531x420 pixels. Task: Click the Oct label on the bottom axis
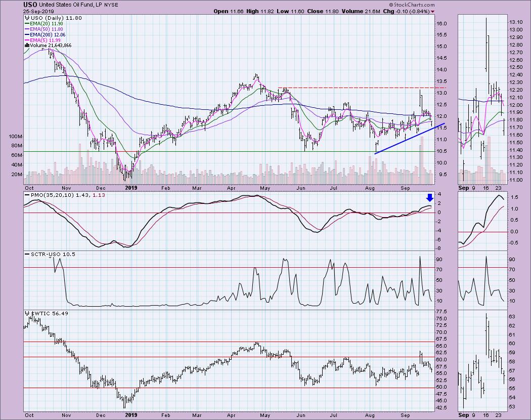(x=29, y=415)
